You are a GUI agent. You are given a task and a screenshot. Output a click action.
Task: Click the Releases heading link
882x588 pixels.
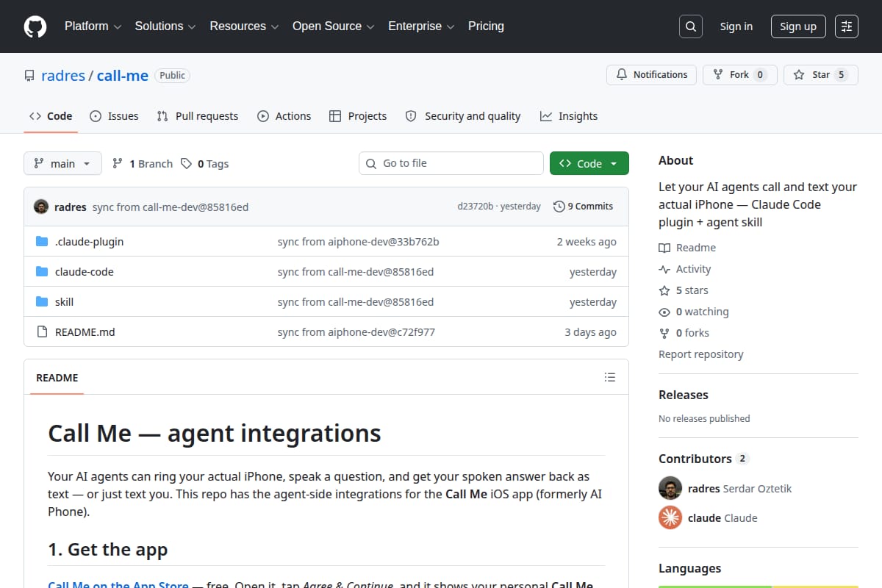[x=684, y=395]
